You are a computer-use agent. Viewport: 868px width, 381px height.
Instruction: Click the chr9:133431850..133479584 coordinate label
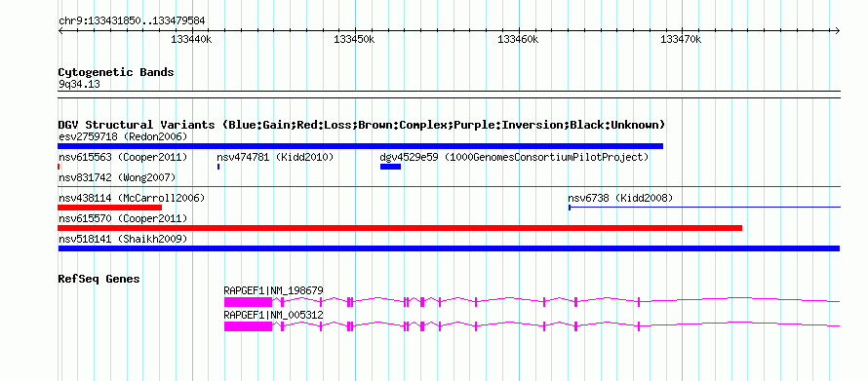132,21
